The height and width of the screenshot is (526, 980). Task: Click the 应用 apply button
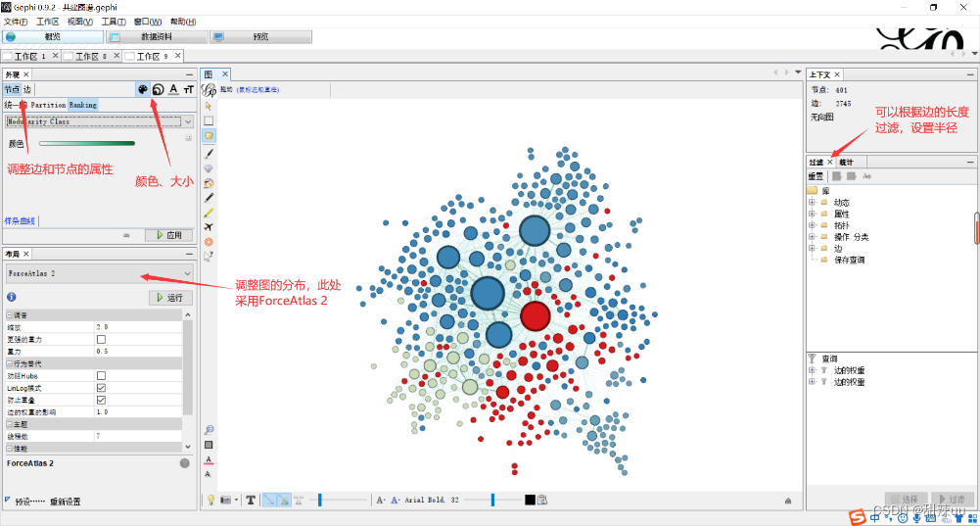point(168,235)
